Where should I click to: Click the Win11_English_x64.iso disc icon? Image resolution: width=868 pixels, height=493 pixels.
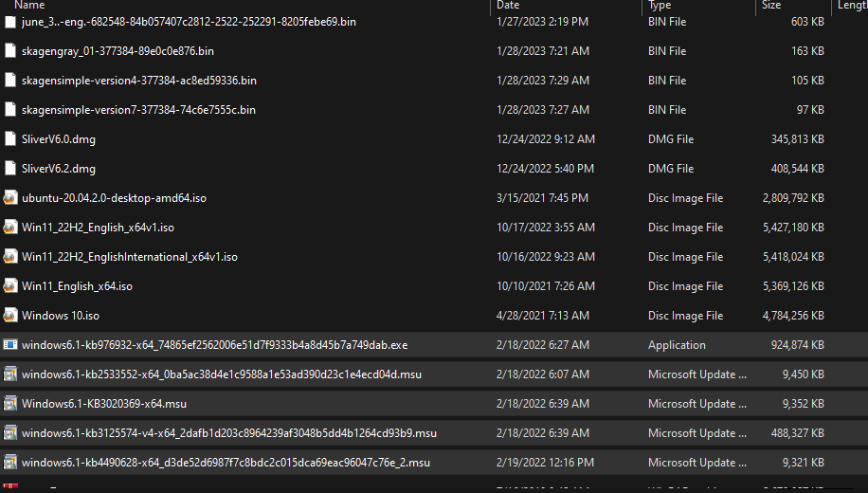pyautogui.click(x=10, y=285)
